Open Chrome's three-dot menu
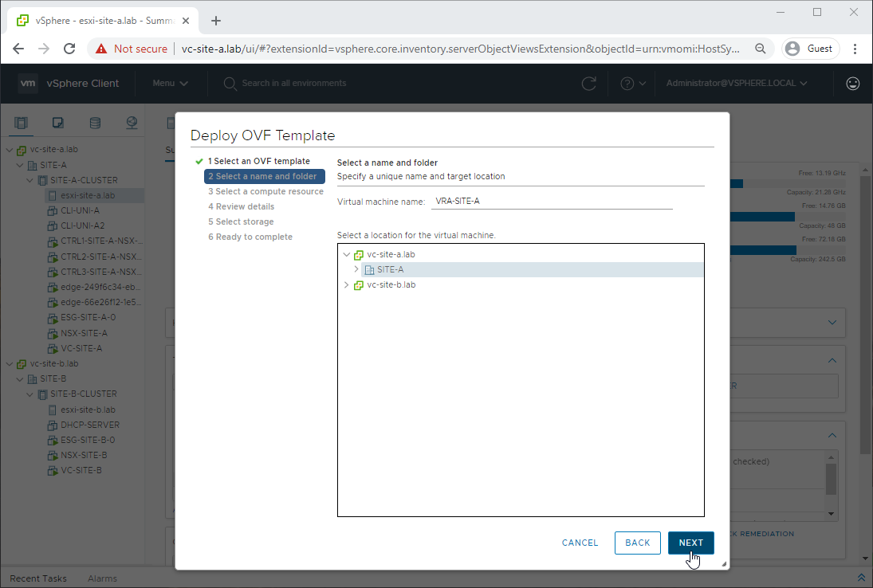Viewport: 873px width, 588px height. coord(855,49)
